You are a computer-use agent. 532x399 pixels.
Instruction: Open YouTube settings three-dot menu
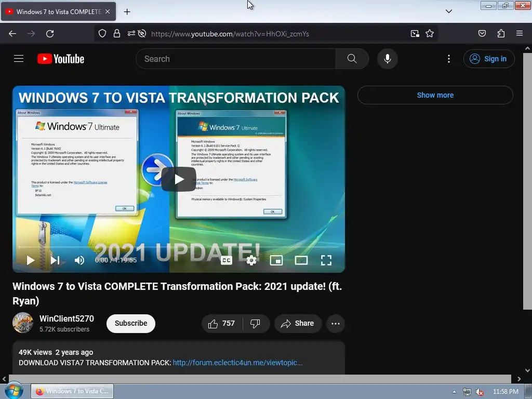448,59
